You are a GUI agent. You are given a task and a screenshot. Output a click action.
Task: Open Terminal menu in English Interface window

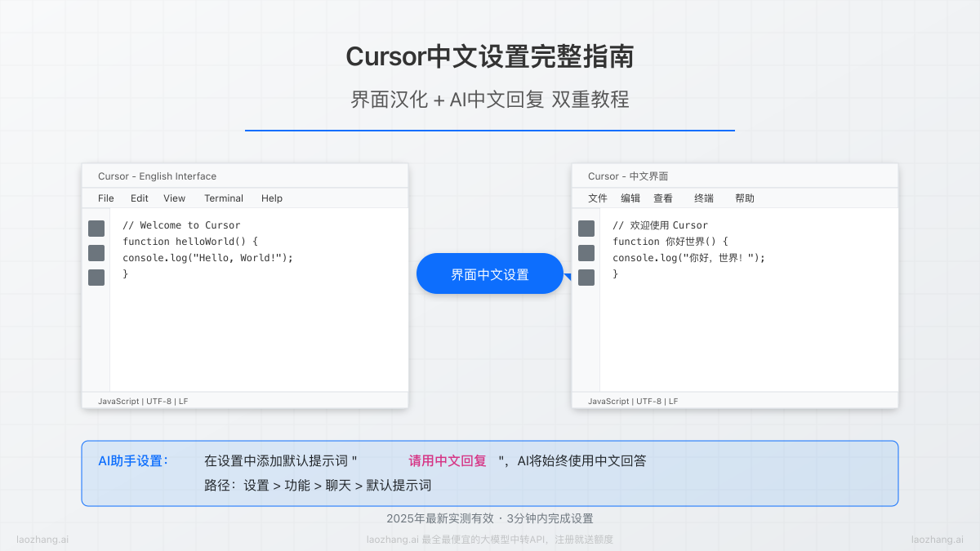[x=224, y=198]
